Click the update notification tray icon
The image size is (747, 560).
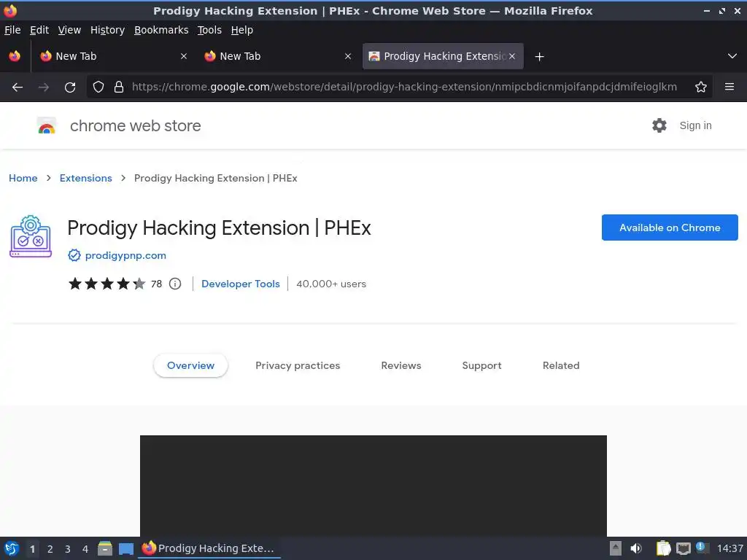tap(701, 548)
